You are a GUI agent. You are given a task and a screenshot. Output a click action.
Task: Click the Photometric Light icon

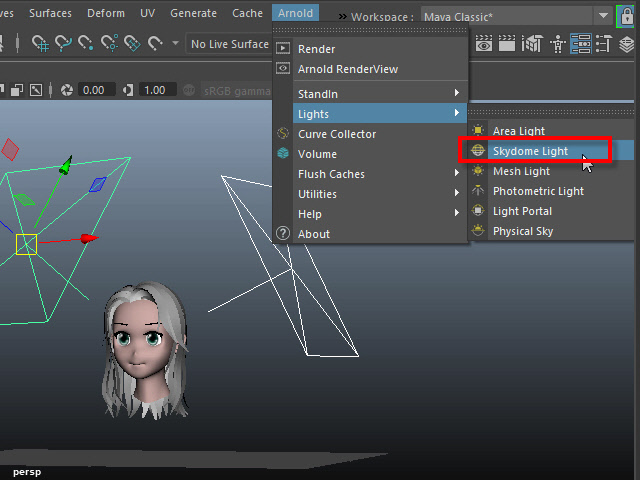coord(479,191)
